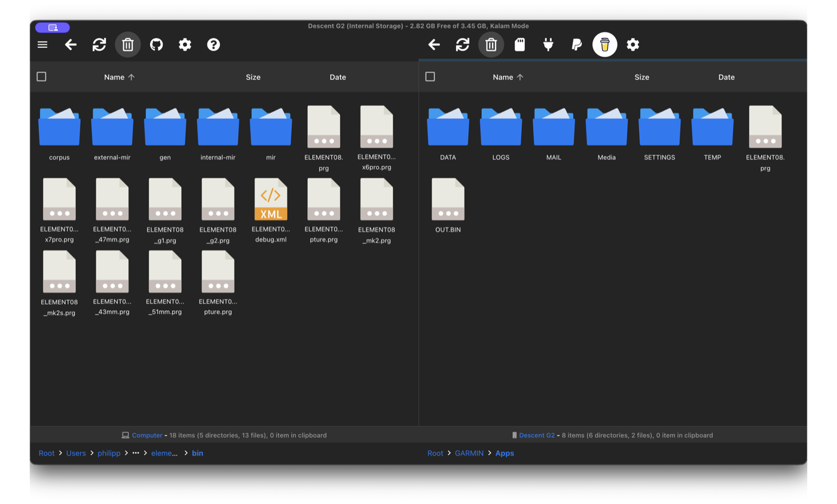
Task: Open settings gear in right toolbar
Action: coord(633,45)
